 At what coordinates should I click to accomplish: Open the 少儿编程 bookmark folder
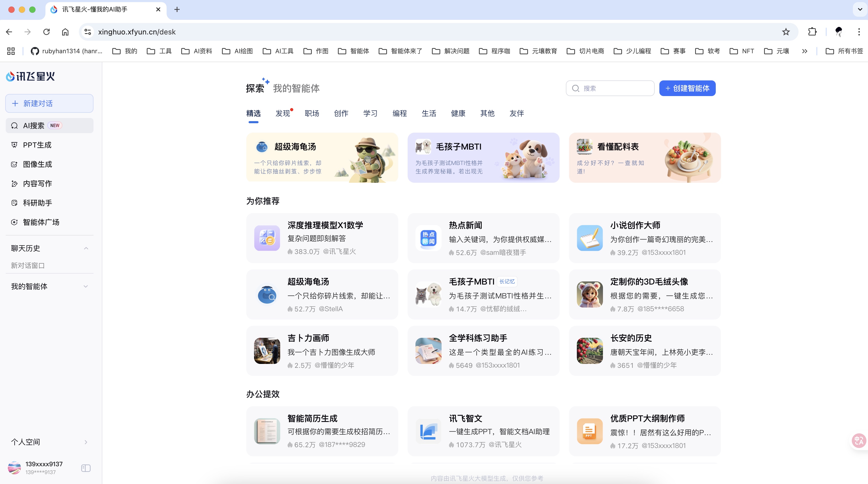[632, 51]
